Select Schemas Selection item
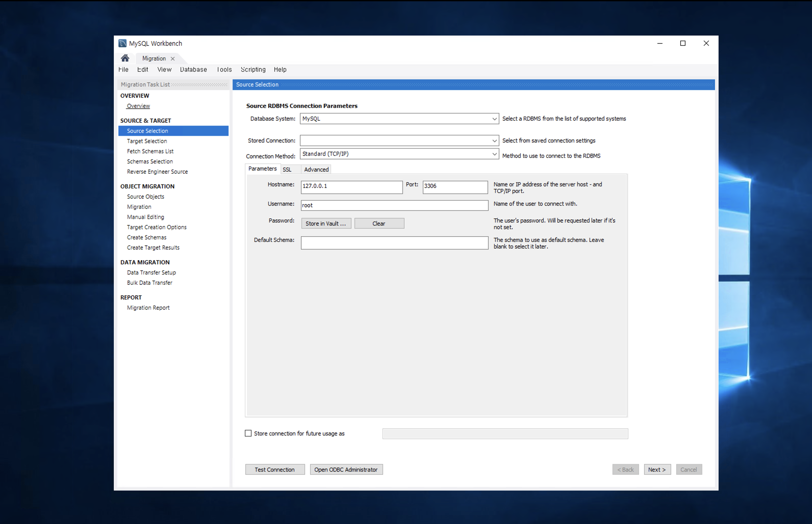 pyautogui.click(x=150, y=161)
